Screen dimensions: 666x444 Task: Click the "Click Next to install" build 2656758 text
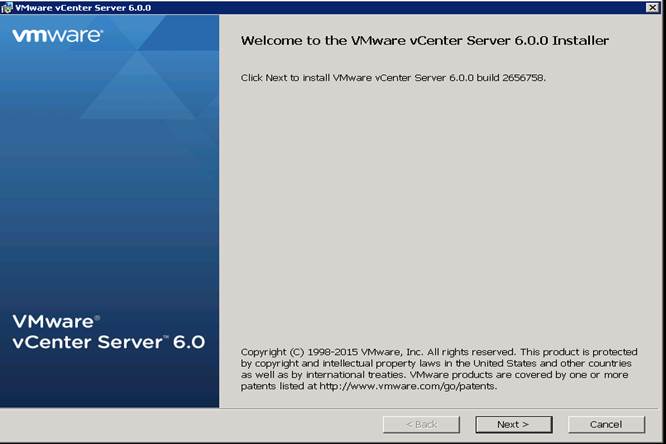pyautogui.click(x=393, y=78)
